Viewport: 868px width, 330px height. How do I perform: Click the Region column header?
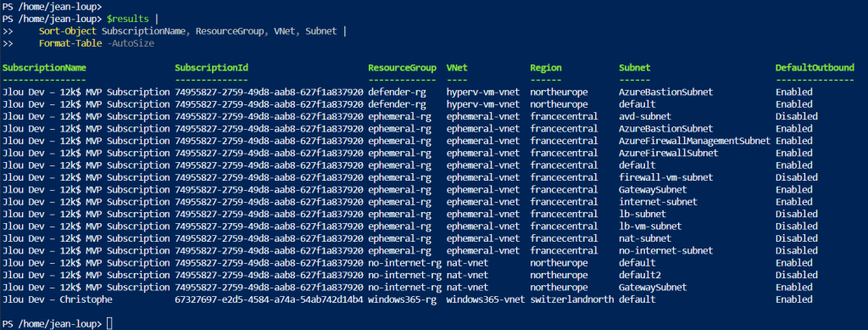coord(546,68)
